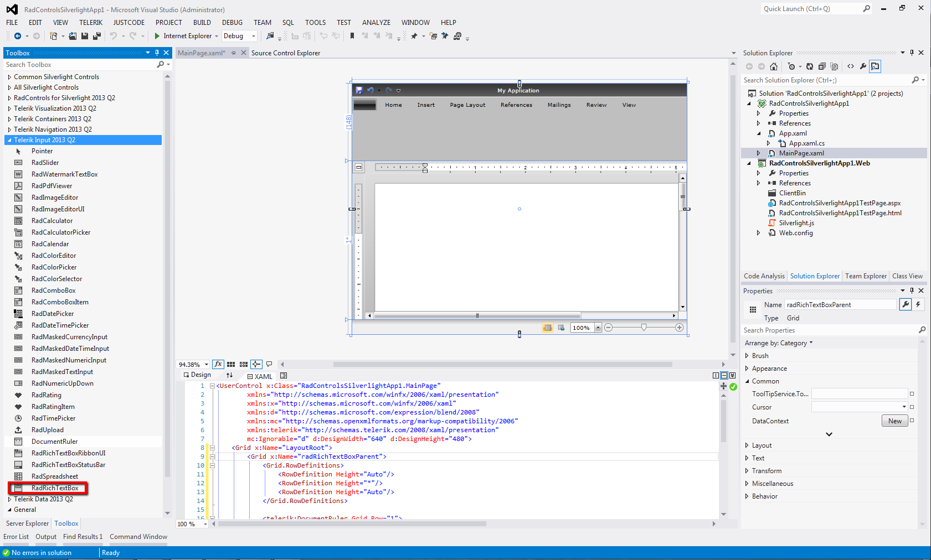Click the undo icon in the designer ribbon
The image size is (931, 560).
[x=371, y=90]
